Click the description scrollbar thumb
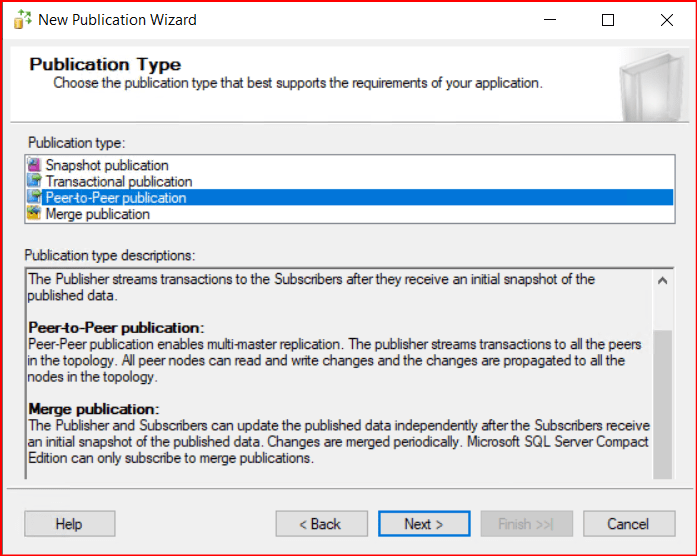Image resolution: width=697 pixels, height=556 pixels. click(662, 400)
